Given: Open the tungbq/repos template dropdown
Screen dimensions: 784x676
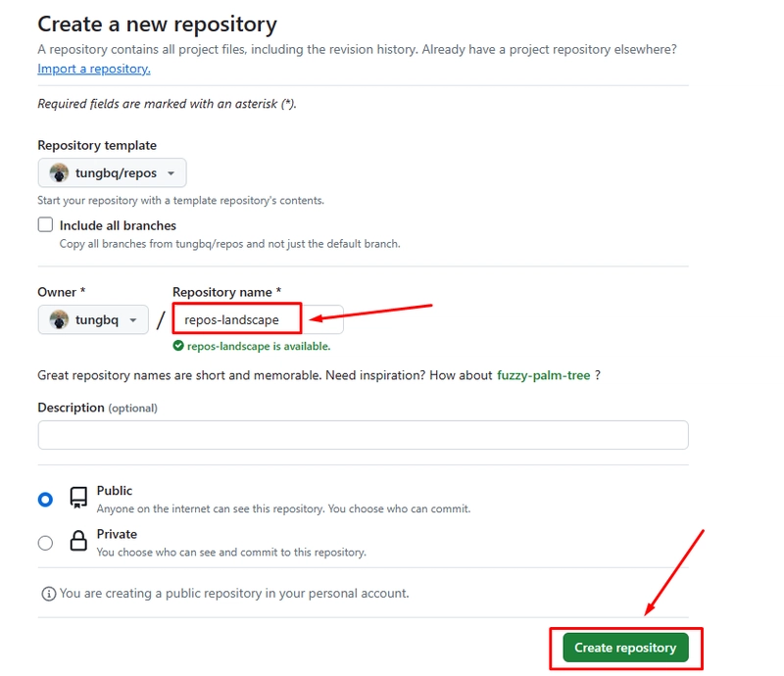Looking at the screenshot, I should tap(112, 172).
